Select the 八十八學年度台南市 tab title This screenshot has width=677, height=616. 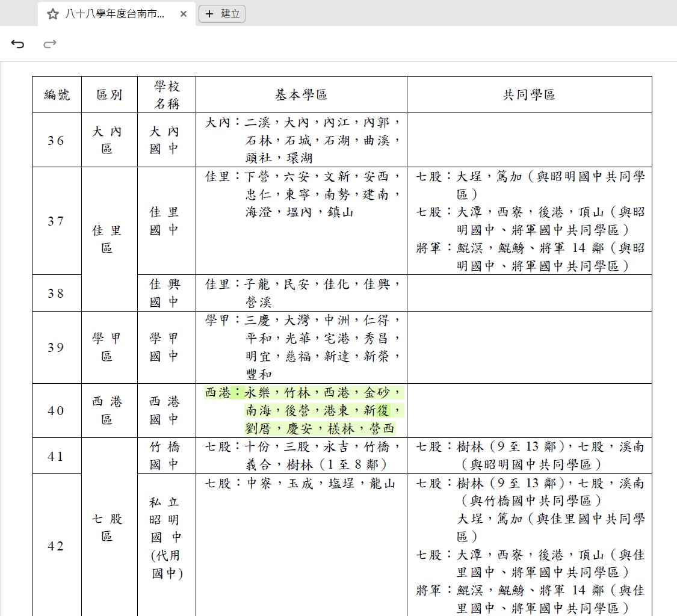click(x=114, y=14)
